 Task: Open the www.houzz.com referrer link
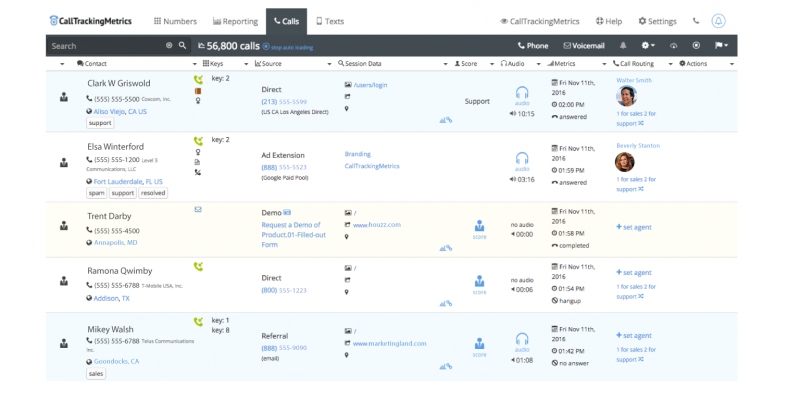tap(377, 224)
